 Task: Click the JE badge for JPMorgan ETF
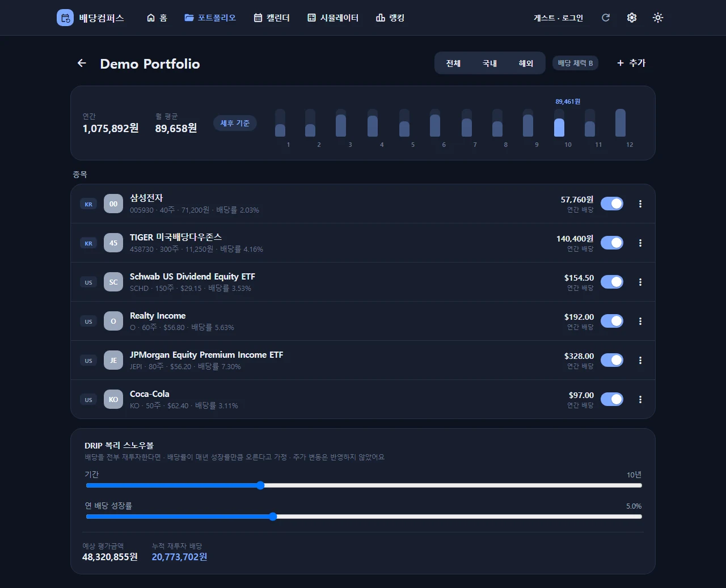[113, 360]
